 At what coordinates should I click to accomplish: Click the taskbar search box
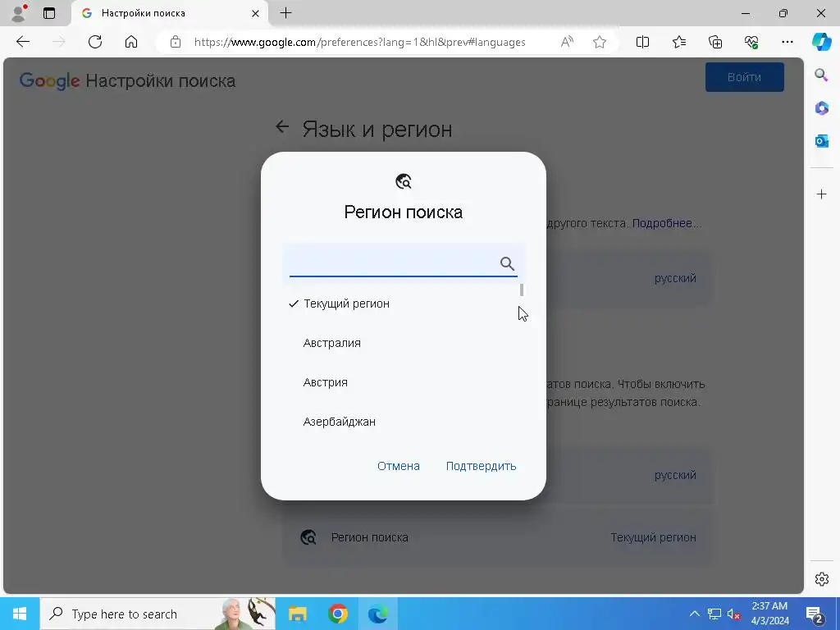[157, 614]
